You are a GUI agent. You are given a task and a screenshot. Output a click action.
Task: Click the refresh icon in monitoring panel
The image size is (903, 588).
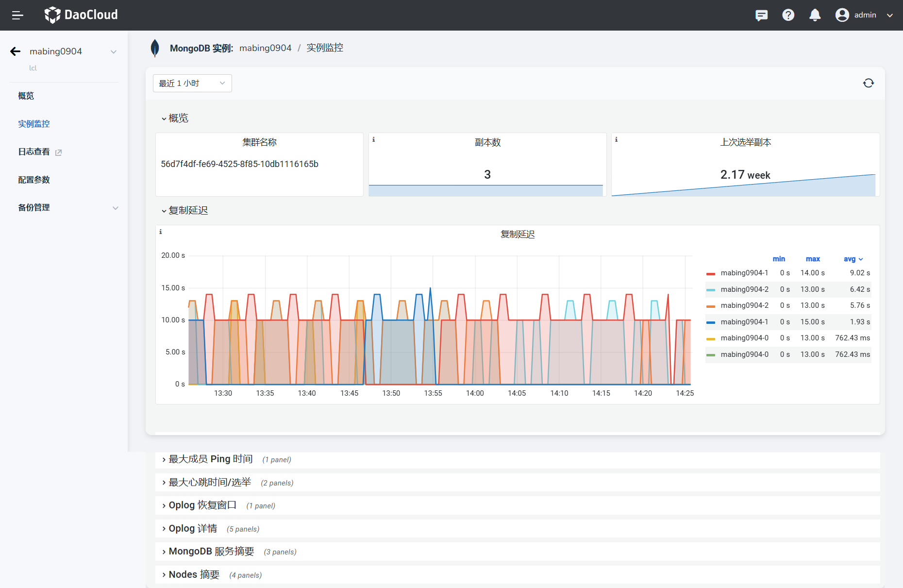868,83
